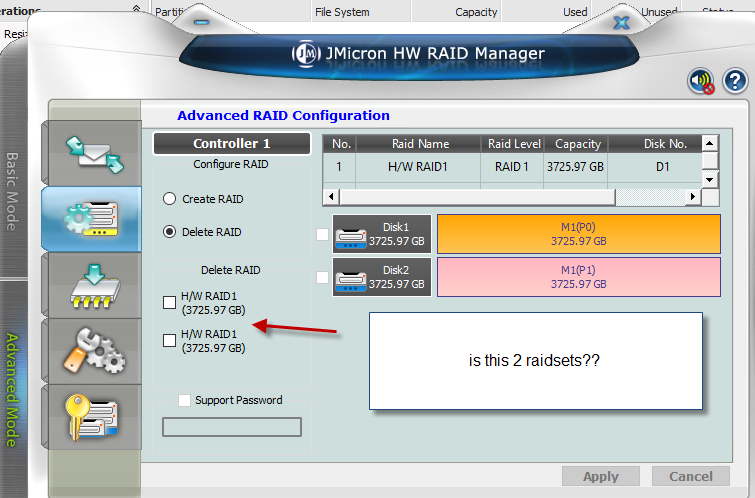Click the horizontal scrollbar thumb in RAID table
Viewport: 755px width, 498px height.
click(477, 197)
